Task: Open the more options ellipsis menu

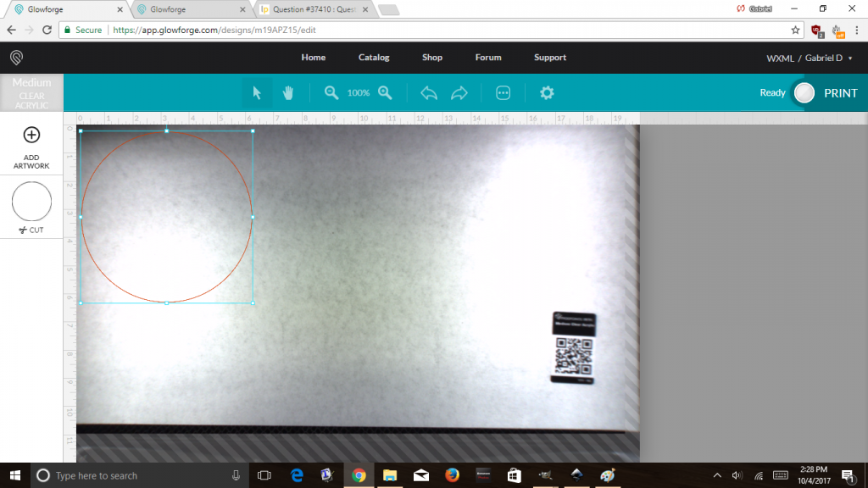Action: click(504, 93)
